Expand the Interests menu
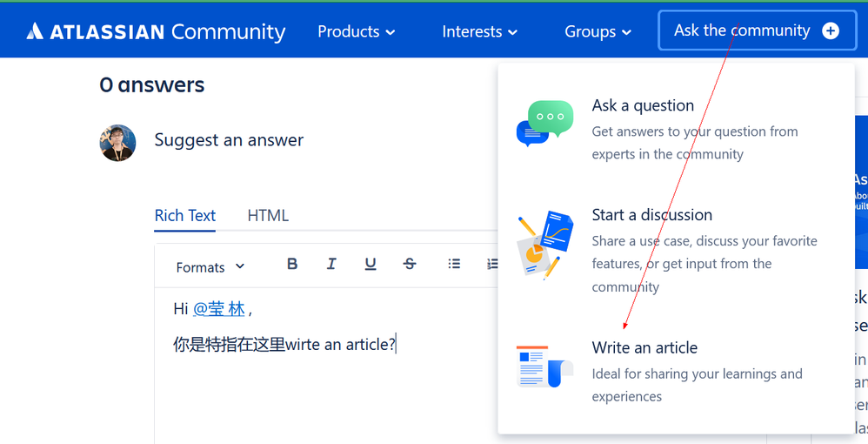868x444 pixels. pos(480,31)
